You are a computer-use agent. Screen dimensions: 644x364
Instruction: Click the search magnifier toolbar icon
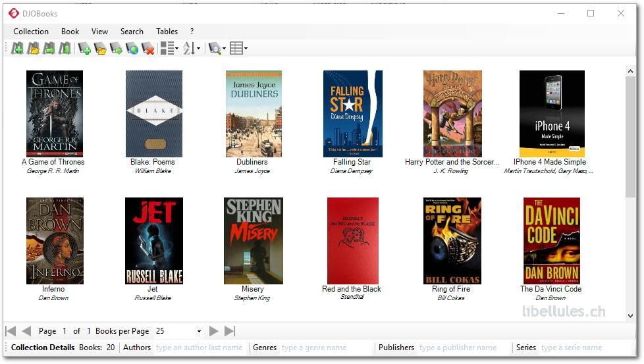pyautogui.click(x=214, y=49)
